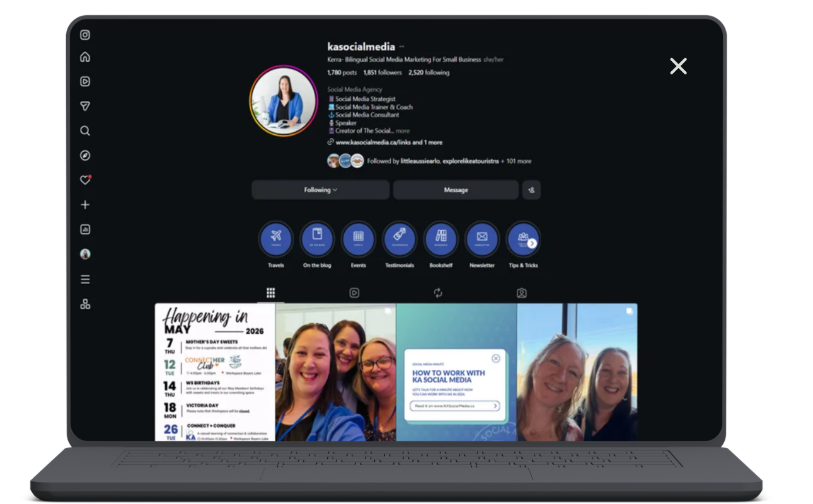Screen dimensions: 813x504
Task: Open your profile avatar in the sidebar
Action: pos(85,254)
